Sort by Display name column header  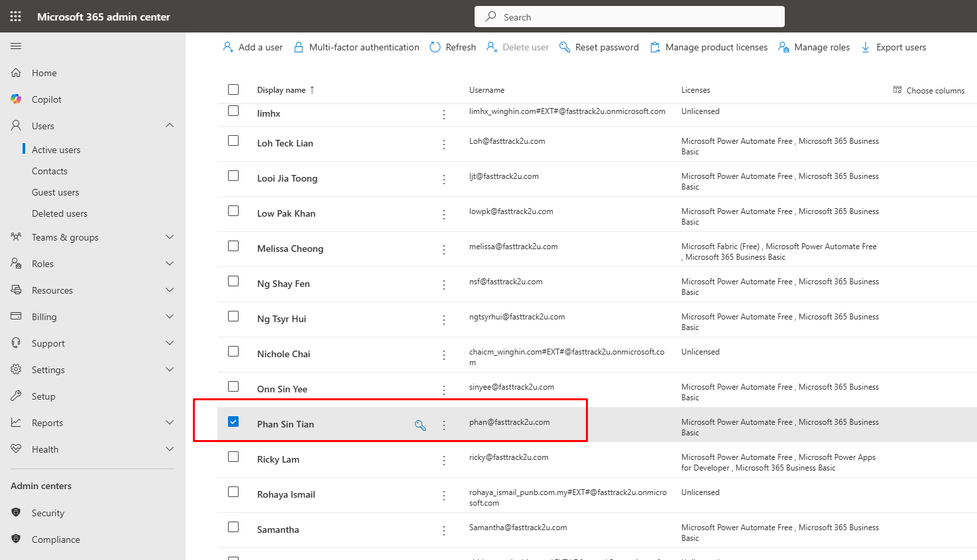pos(286,90)
